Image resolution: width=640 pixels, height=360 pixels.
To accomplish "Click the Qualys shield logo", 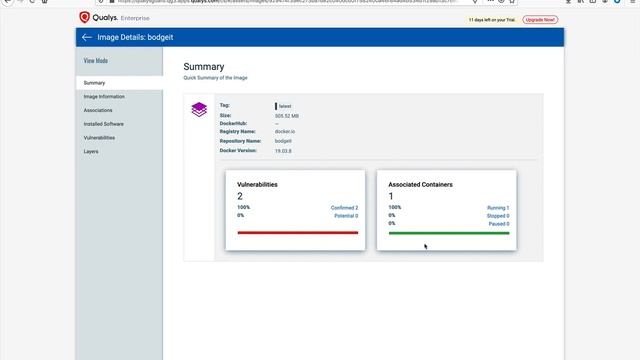I will (84, 17).
